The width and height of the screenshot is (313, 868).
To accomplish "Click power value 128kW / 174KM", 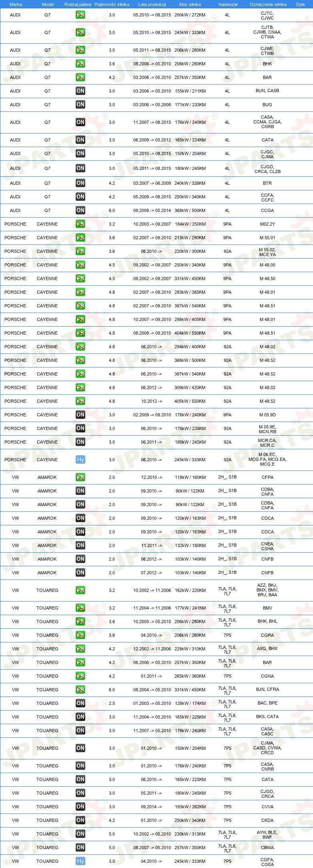I will 190,703.
